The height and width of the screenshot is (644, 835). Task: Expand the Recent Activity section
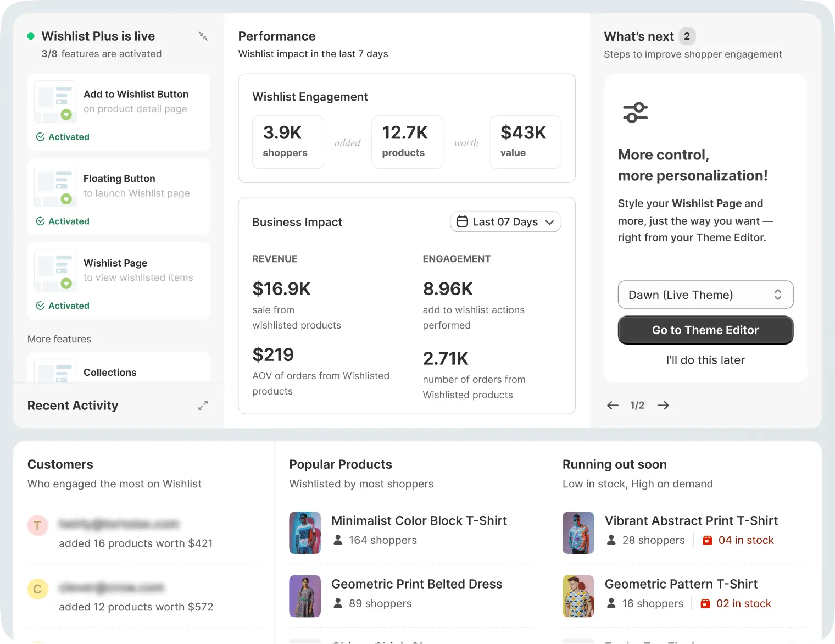pos(203,405)
